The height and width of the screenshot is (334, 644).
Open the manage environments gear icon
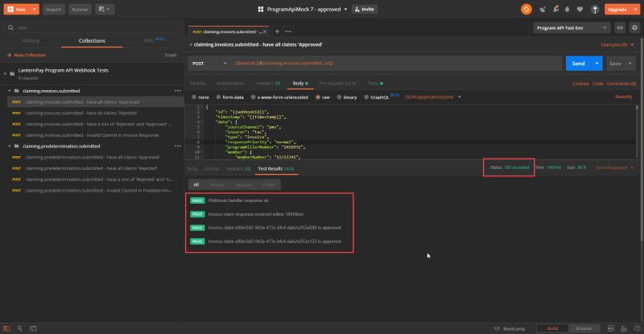click(x=634, y=28)
